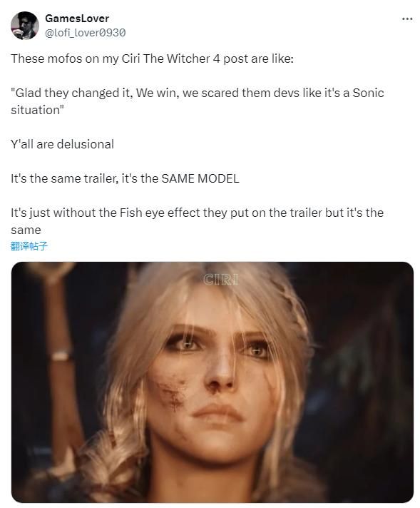The image size is (420, 508).
Task: Click the sentence about the Fish eye effect
Action: (197, 221)
